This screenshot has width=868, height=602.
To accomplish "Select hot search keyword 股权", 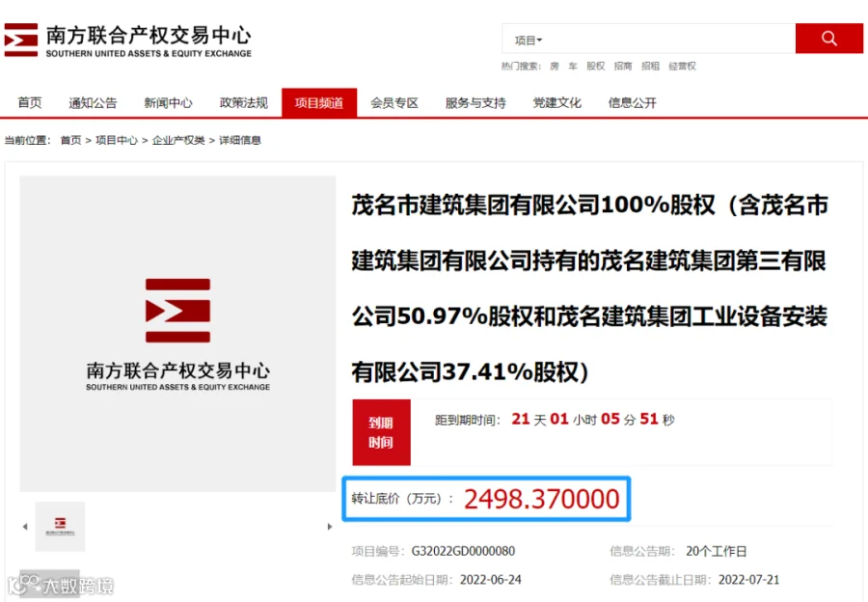I will (x=596, y=66).
